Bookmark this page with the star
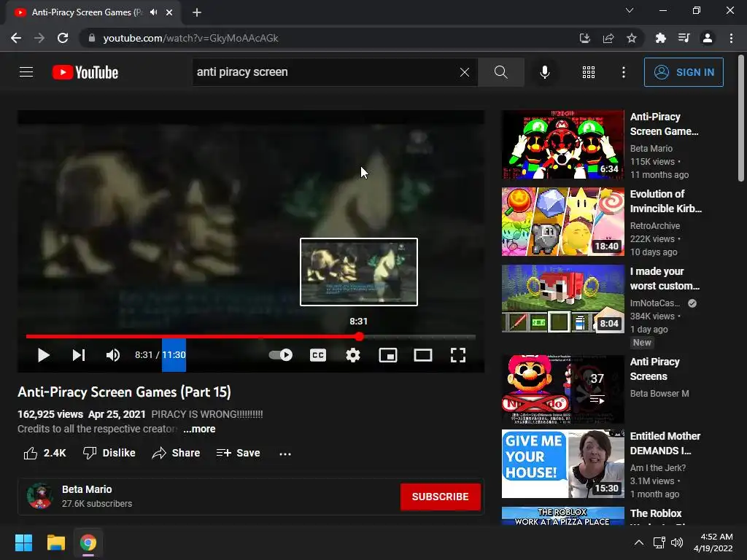Viewport: 747px width, 560px height. click(632, 38)
